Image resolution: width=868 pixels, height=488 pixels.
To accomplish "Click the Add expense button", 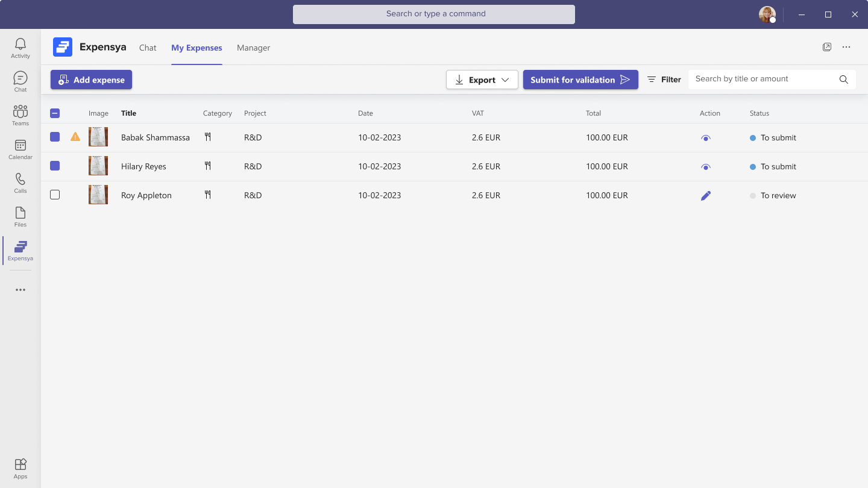I will click(91, 80).
